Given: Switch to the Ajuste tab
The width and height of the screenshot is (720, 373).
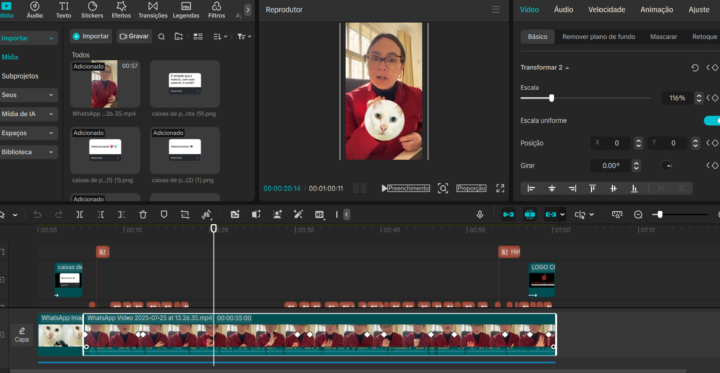Looking at the screenshot, I should [x=699, y=10].
